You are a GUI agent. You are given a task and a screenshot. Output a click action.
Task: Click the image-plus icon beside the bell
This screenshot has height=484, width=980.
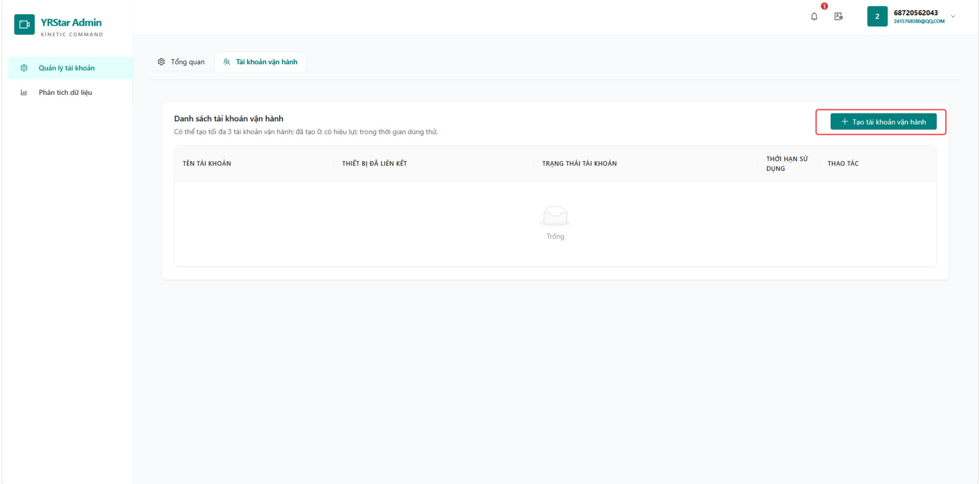[x=839, y=16]
